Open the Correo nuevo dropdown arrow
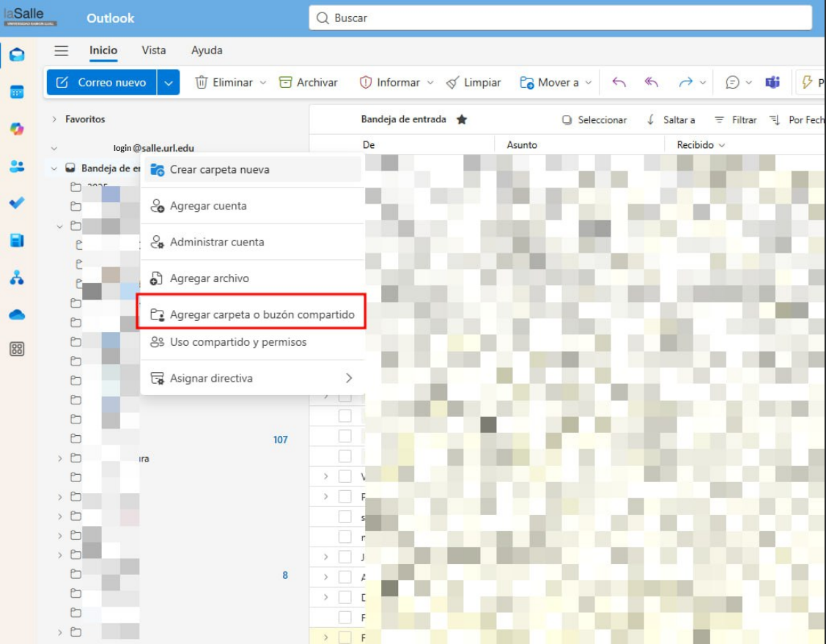The image size is (826, 644). [x=169, y=83]
